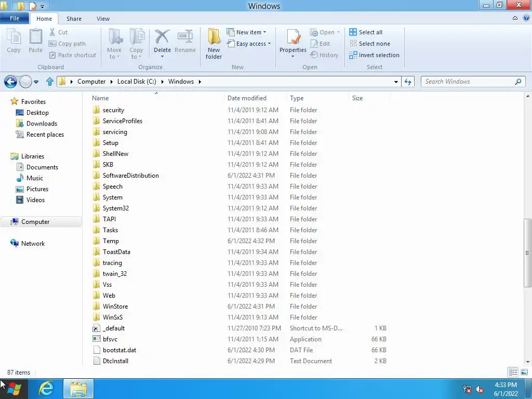Go up one level with Up arrow

point(50,82)
